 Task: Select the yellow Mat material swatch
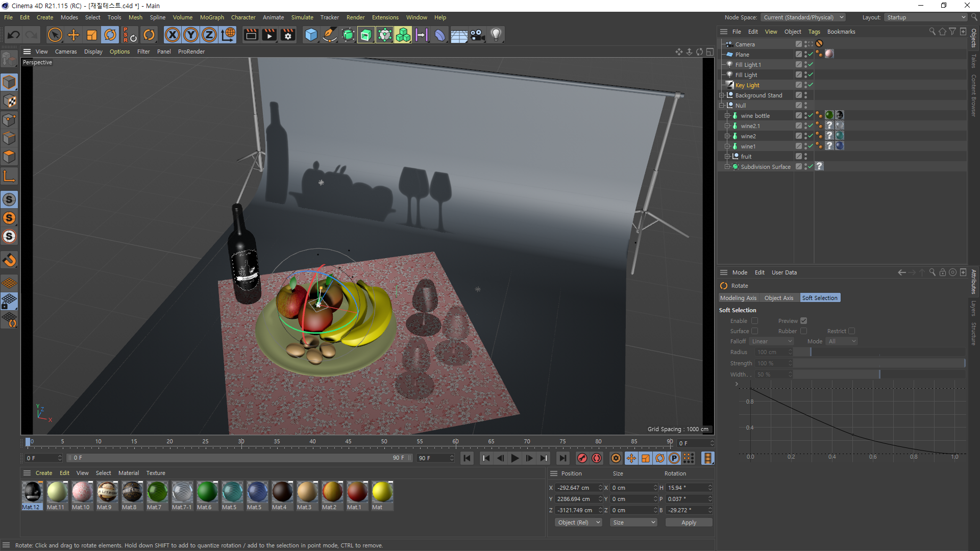coord(382,492)
